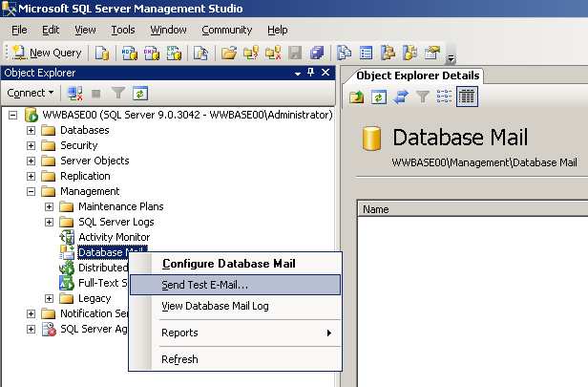Screen dimensions: 588x387
Task: Select Activity Monitor in the tree
Action: (114, 237)
